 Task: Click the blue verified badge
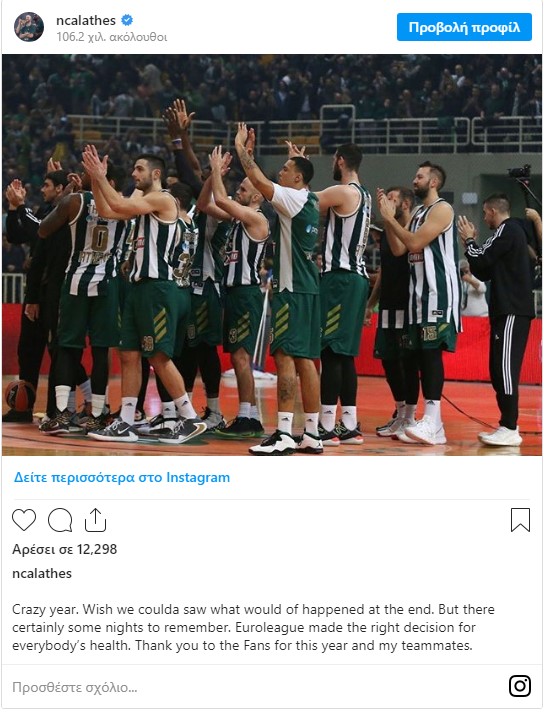pos(127,20)
